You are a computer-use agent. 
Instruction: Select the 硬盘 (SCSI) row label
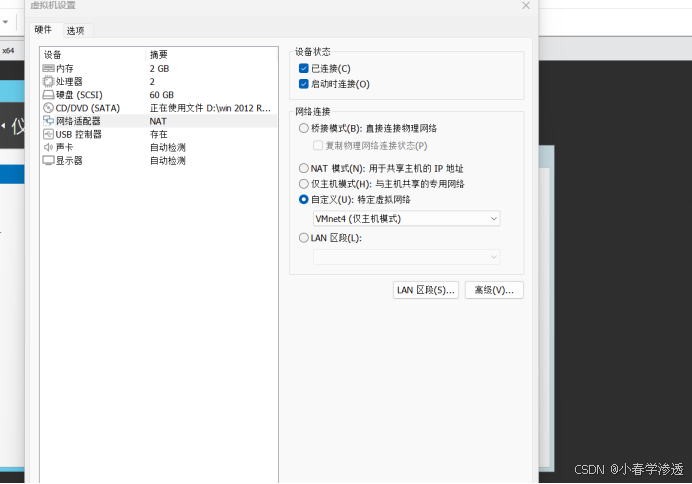coord(79,95)
